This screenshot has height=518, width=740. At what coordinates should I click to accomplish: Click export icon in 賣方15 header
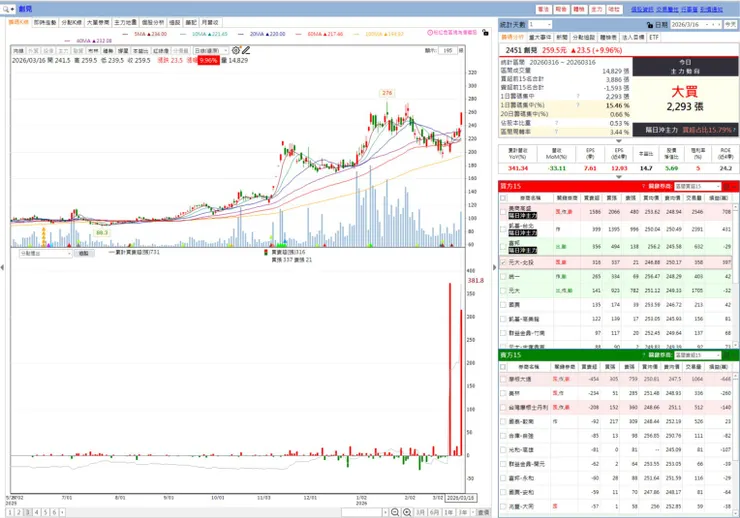[726, 355]
